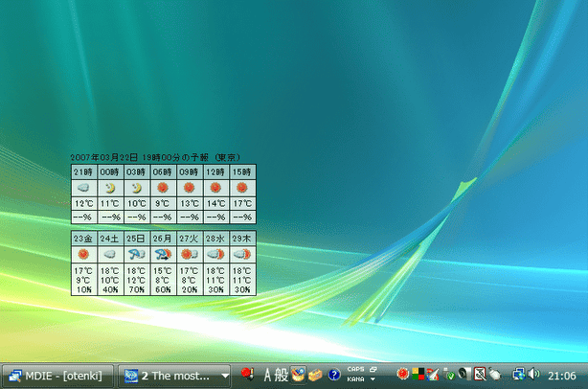Click the sunny icon for 23金
Viewport: 588px width, 389px height.
point(83,254)
